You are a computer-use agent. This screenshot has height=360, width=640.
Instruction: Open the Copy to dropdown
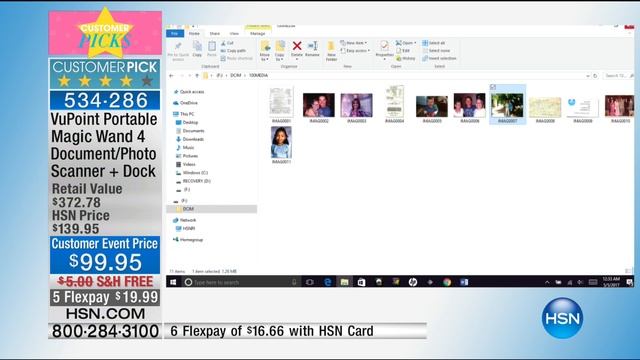click(280, 57)
